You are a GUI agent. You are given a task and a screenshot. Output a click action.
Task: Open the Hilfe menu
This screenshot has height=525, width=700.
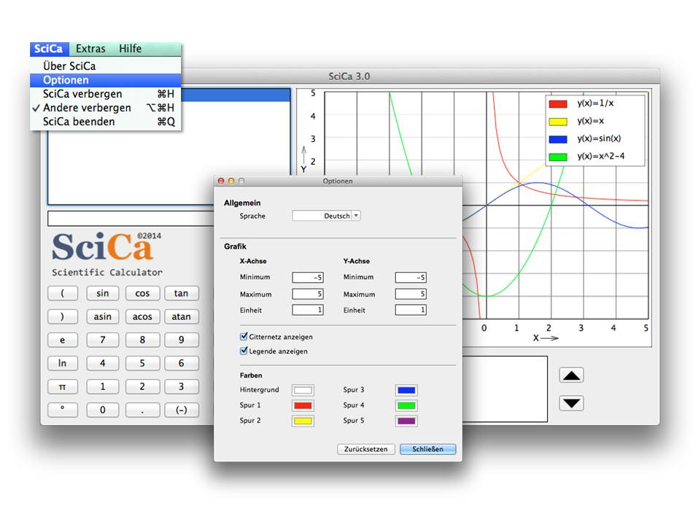[130, 49]
